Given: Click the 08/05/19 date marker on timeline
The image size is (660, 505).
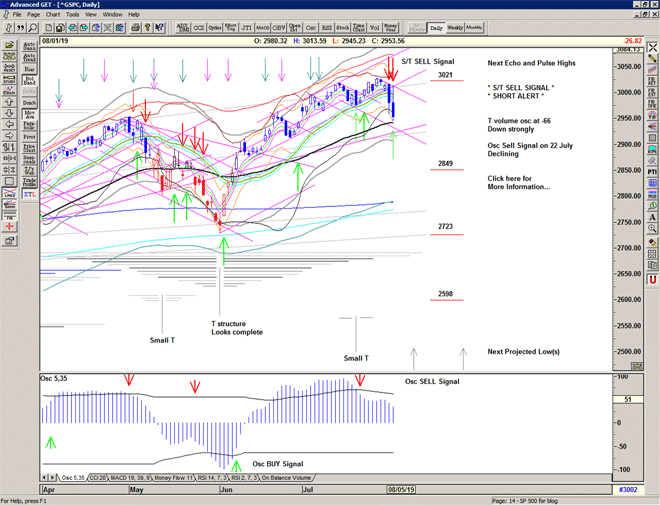Looking at the screenshot, I should click(401, 489).
